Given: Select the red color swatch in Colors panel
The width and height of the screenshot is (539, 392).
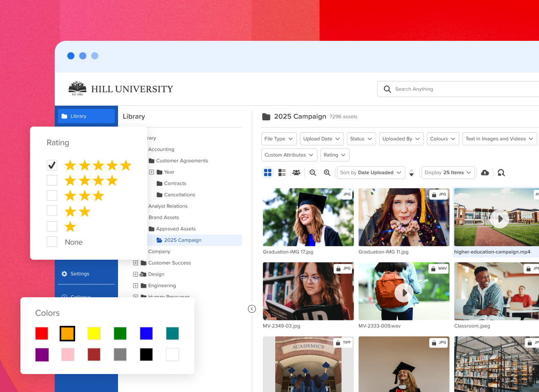Looking at the screenshot, I should 42,333.
